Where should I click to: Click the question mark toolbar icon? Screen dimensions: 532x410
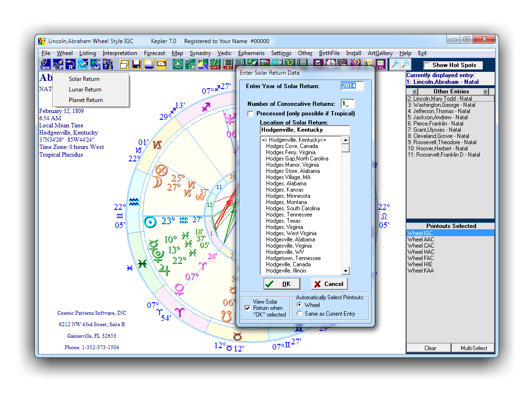coord(355,62)
